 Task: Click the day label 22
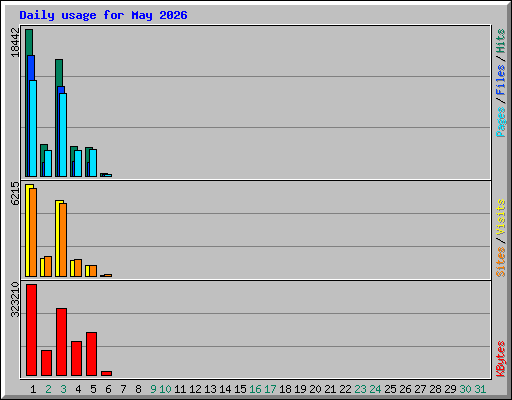[345, 389]
